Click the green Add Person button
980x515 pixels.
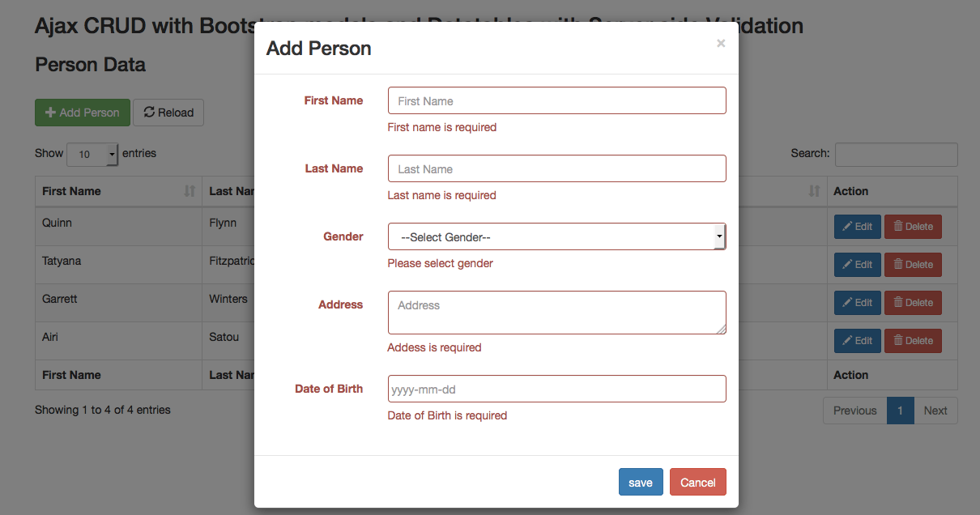click(x=83, y=113)
